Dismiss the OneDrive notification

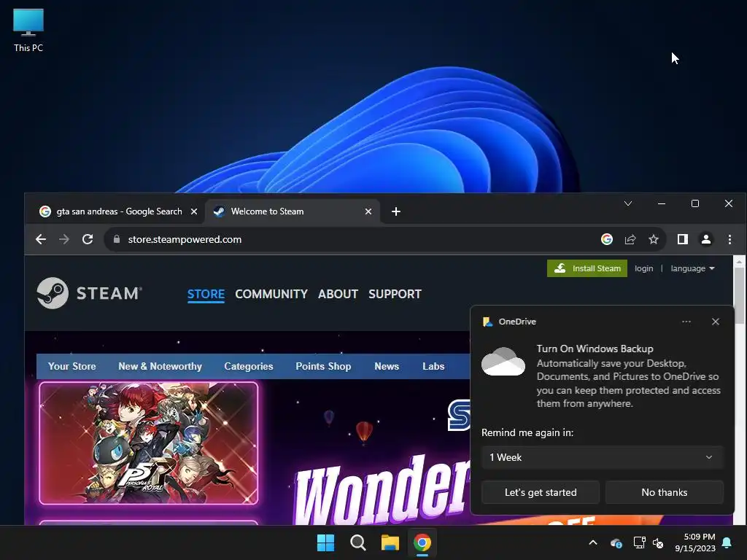coord(715,322)
